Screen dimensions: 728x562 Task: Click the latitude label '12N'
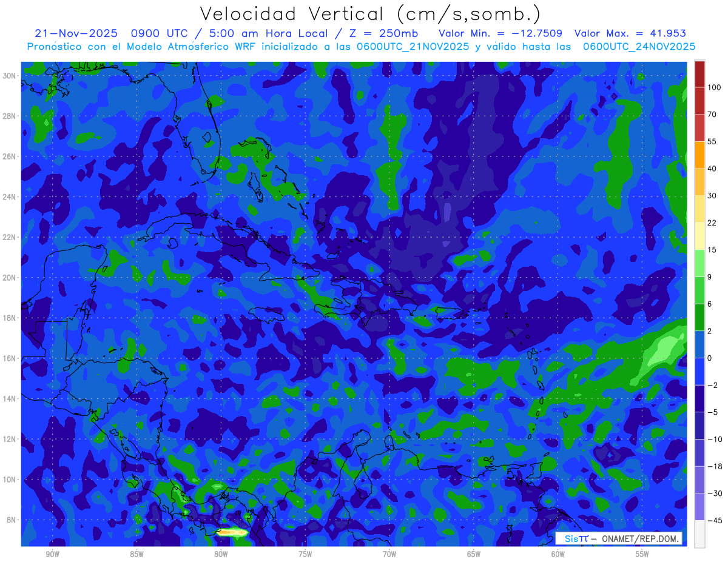(x=10, y=439)
